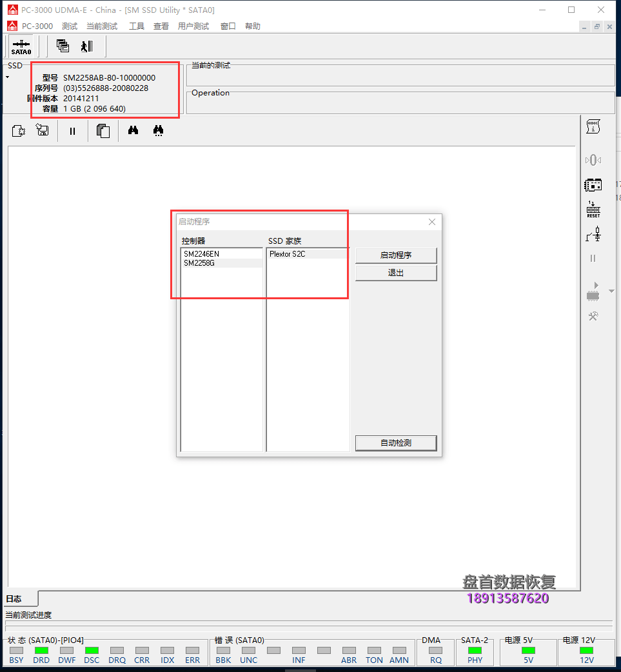Open the 查看 menu
Screen dimensions: 621x672
click(x=161, y=26)
